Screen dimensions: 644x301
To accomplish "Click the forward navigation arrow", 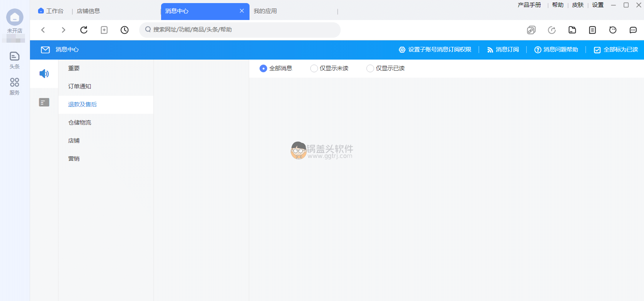I will coord(63,30).
